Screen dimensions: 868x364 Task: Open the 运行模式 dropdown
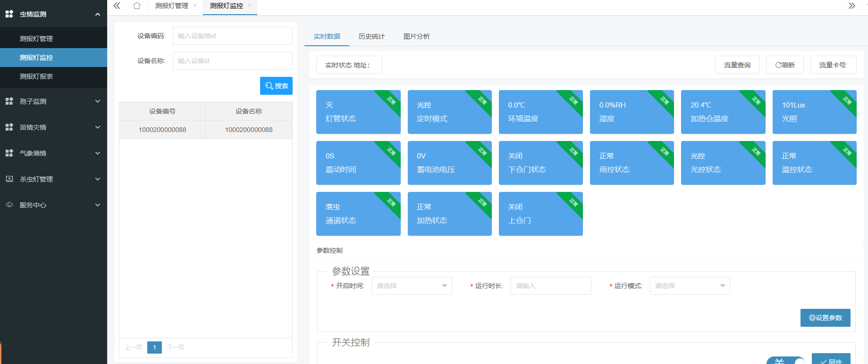tap(690, 286)
